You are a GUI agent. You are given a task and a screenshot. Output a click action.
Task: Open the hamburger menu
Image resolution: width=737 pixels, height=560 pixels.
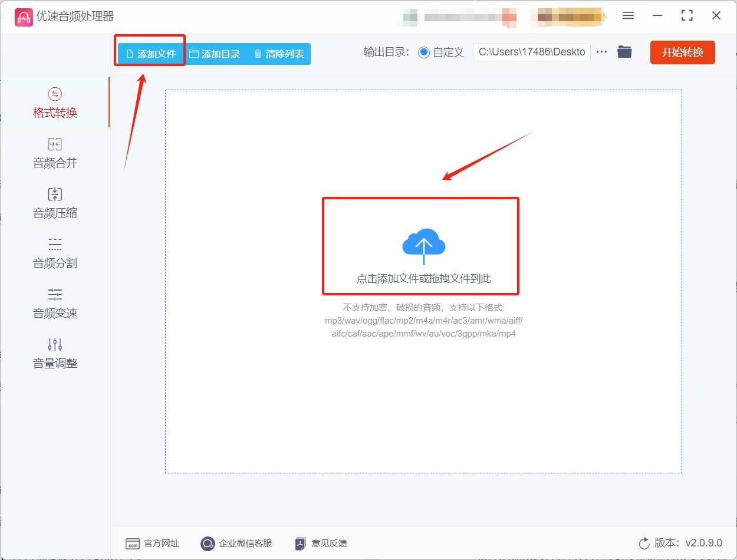628,16
